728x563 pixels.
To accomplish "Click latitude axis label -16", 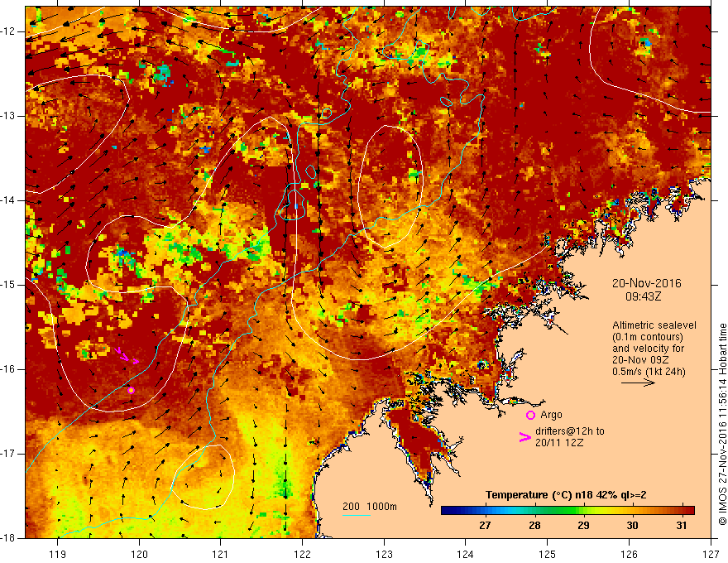I will tap(8, 369).
